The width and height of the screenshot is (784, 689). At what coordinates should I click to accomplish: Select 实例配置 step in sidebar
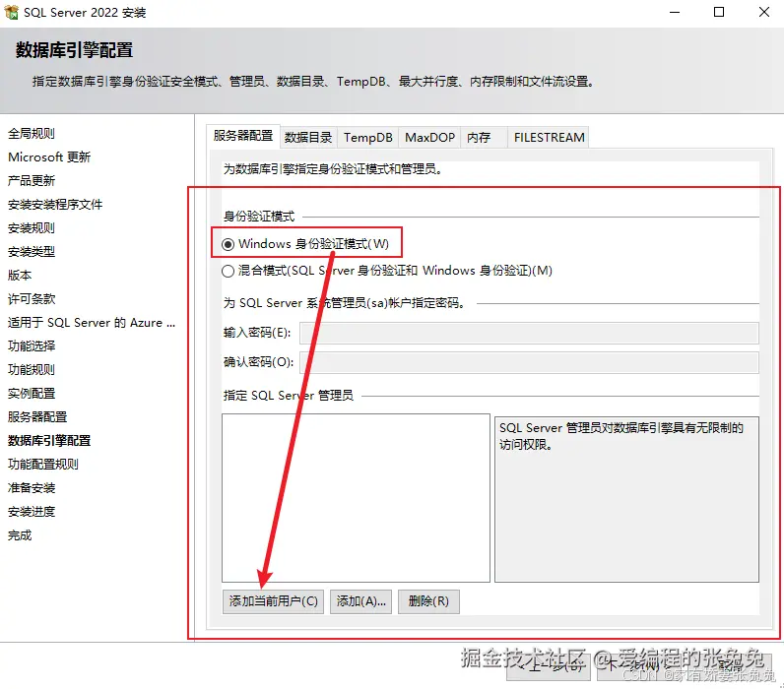click(31, 394)
